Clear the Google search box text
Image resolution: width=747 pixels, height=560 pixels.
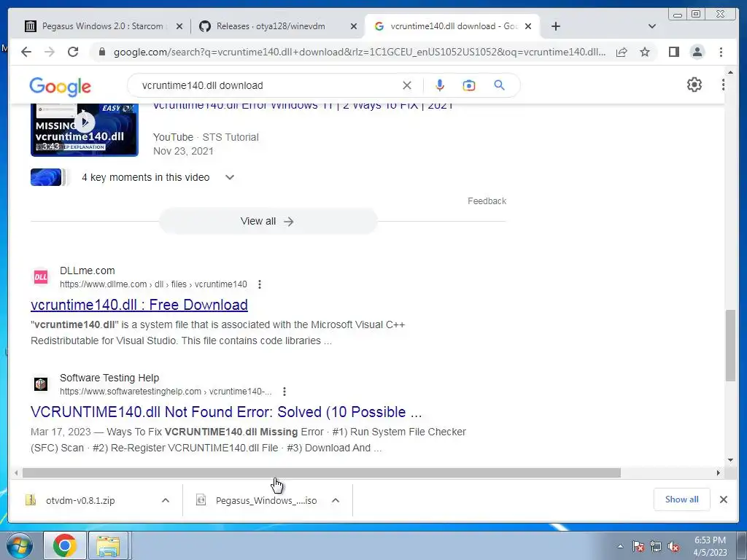click(x=407, y=85)
